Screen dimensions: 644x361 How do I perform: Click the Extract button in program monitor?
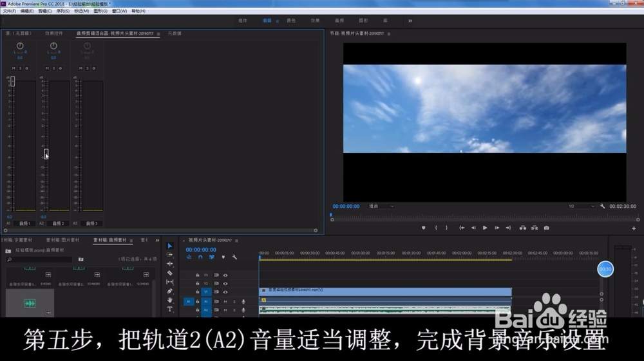535,228
